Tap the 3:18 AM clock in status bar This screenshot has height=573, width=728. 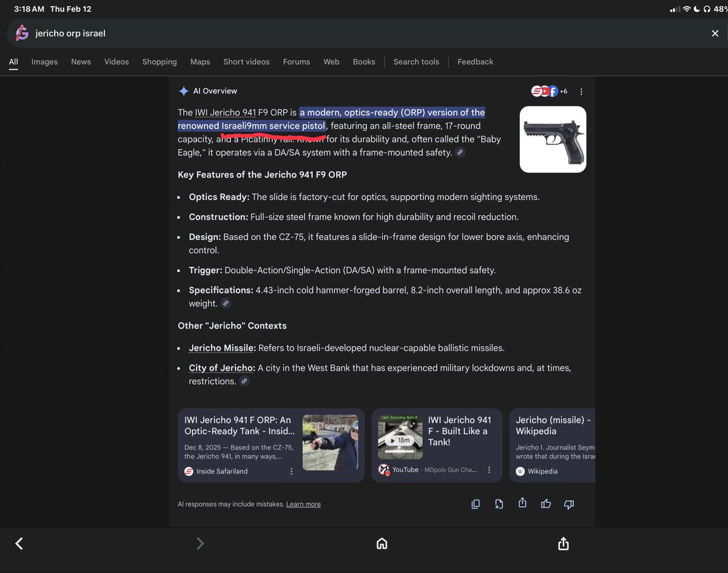[x=29, y=9]
